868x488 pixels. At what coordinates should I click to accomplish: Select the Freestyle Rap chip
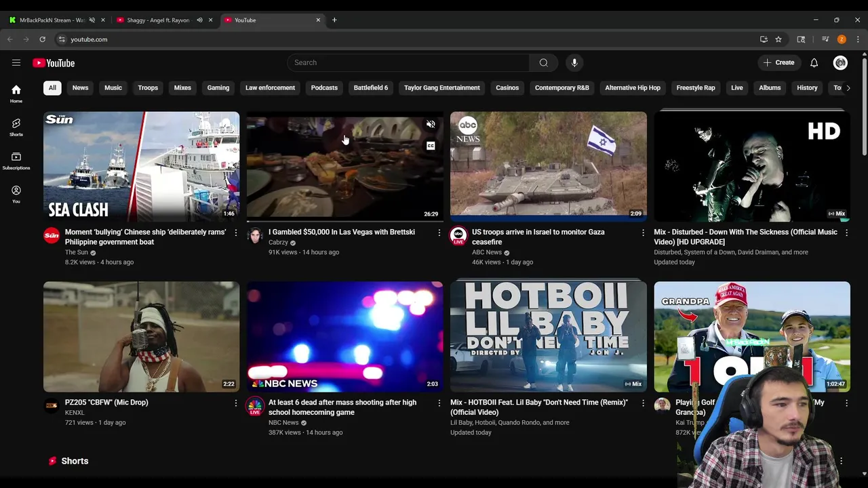[696, 87]
